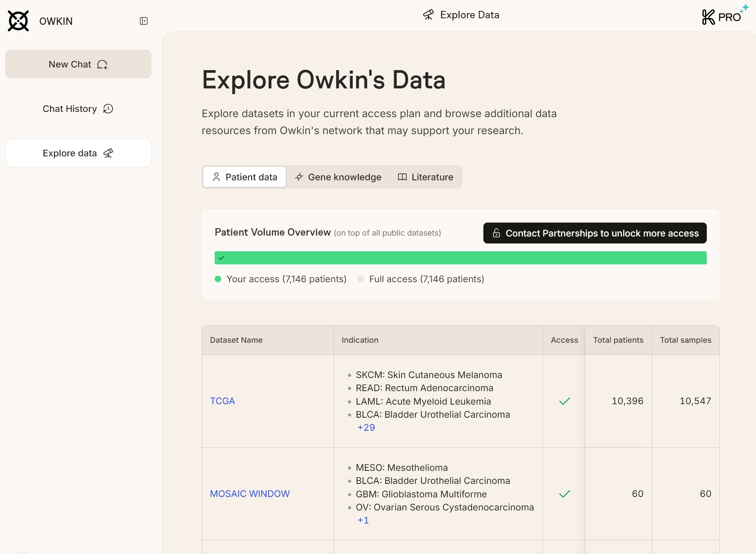This screenshot has width=756, height=554.
Task: Click the K Pro logo
Action: point(722,17)
